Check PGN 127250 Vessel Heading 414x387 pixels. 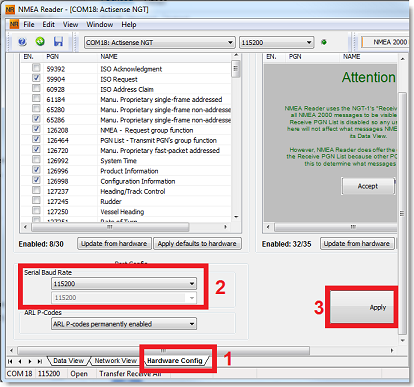click(36, 211)
